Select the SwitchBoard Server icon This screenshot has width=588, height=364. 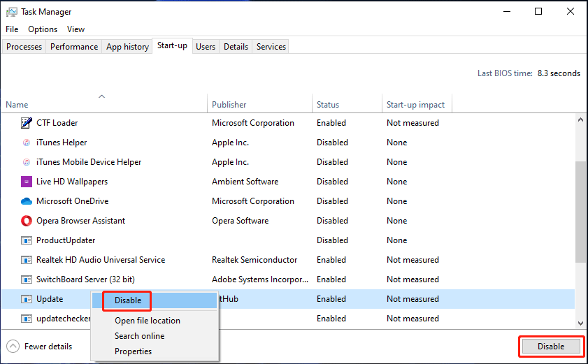tap(27, 279)
